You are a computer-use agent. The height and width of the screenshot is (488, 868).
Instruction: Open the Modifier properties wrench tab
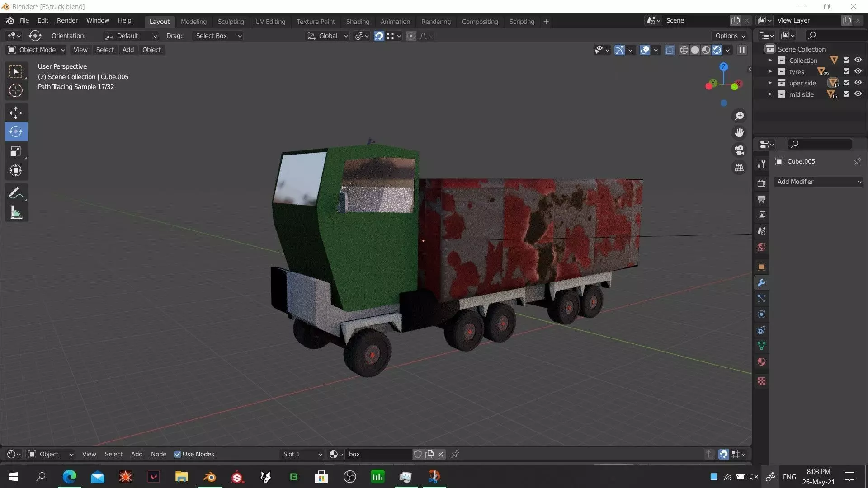tap(761, 283)
